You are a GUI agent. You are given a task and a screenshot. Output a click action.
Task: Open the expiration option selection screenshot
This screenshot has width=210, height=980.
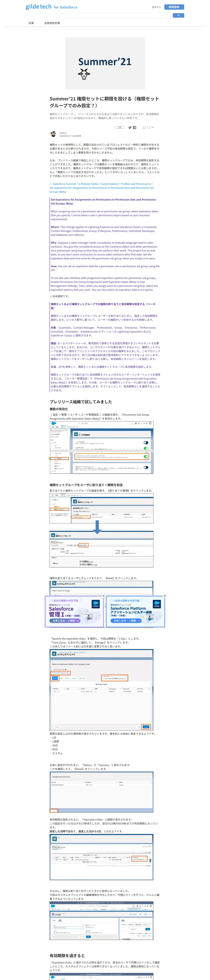[101, 690]
